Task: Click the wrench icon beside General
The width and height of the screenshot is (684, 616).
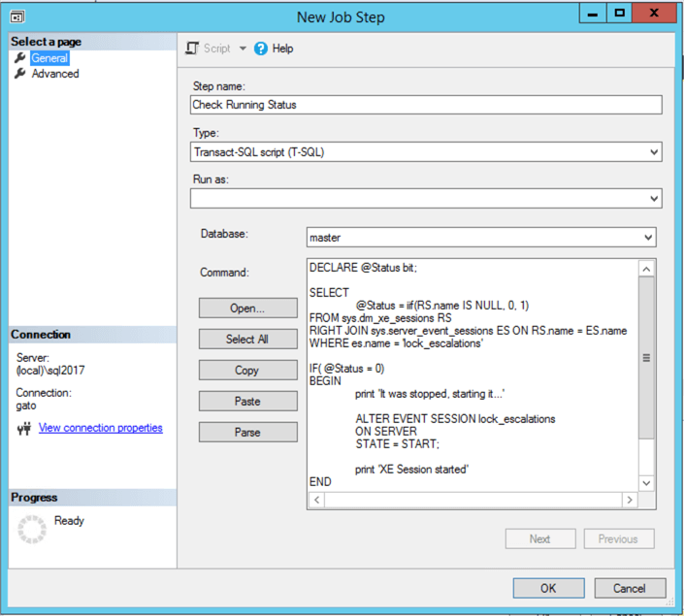Action: point(19,58)
